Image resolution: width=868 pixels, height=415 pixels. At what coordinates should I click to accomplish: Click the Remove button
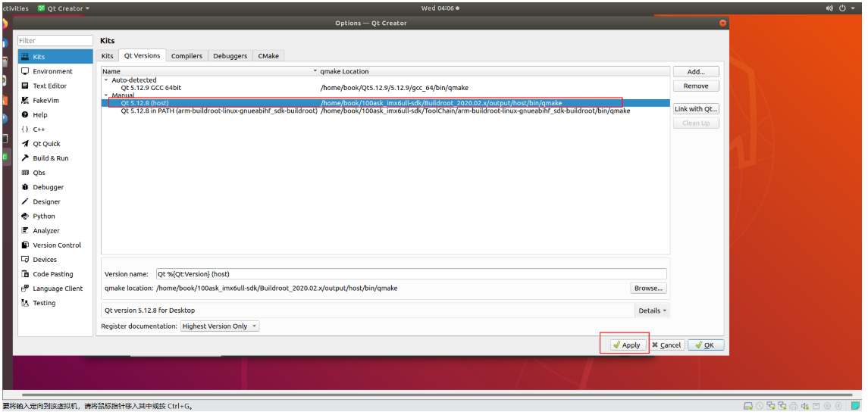pyautogui.click(x=696, y=86)
